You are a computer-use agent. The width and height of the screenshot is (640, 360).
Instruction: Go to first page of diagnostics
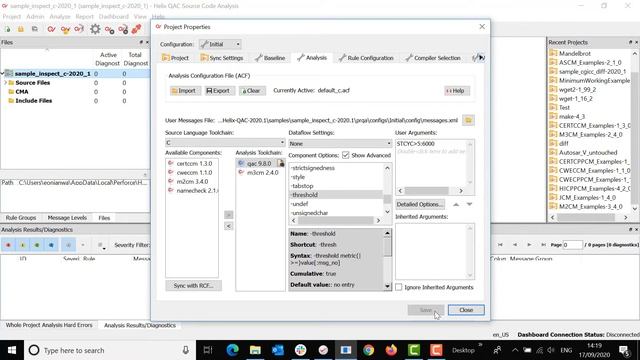tap(500, 245)
